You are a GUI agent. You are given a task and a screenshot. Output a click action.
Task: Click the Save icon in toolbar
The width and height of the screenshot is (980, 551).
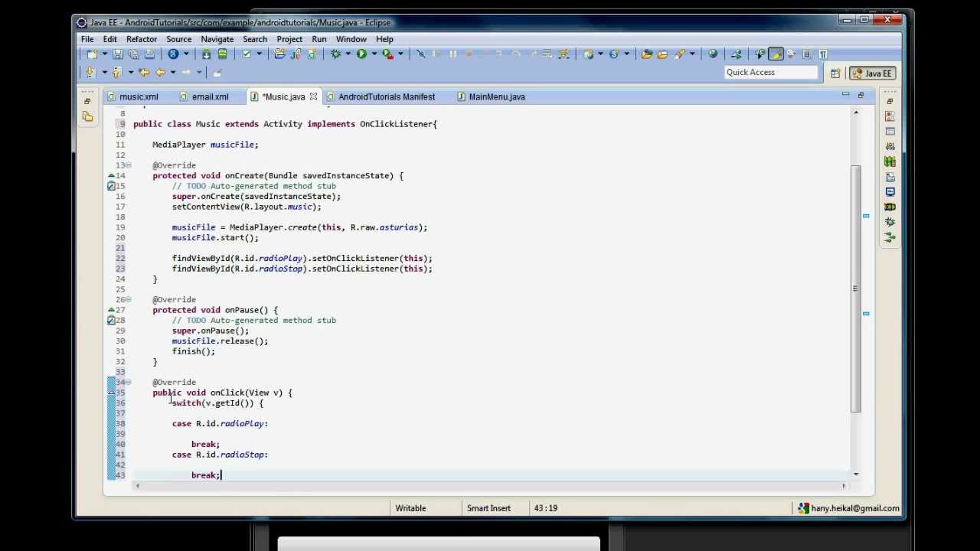[118, 54]
